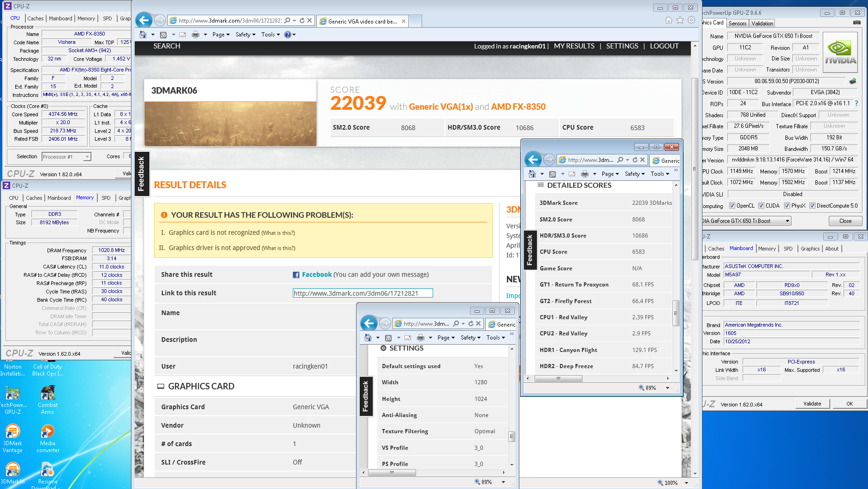Open Tools dropdown in Settings browser window

(496, 338)
